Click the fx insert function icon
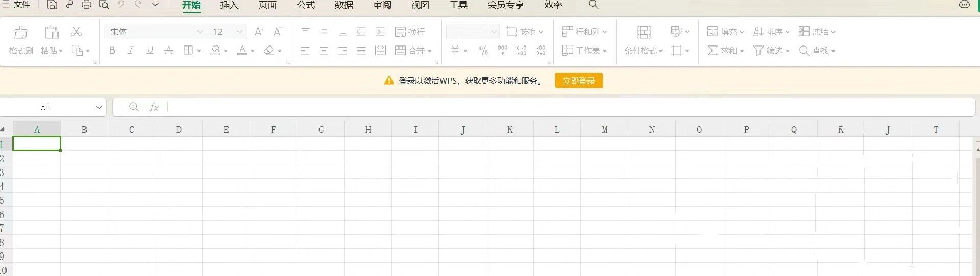980x276 pixels. pyautogui.click(x=154, y=107)
